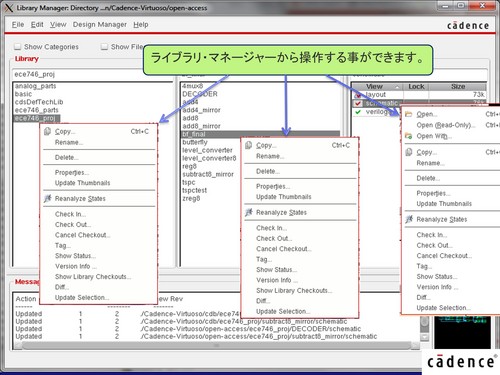The image size is (500, 375).
Task: Choose Delete in the view context menu
Action: (428, 178)
